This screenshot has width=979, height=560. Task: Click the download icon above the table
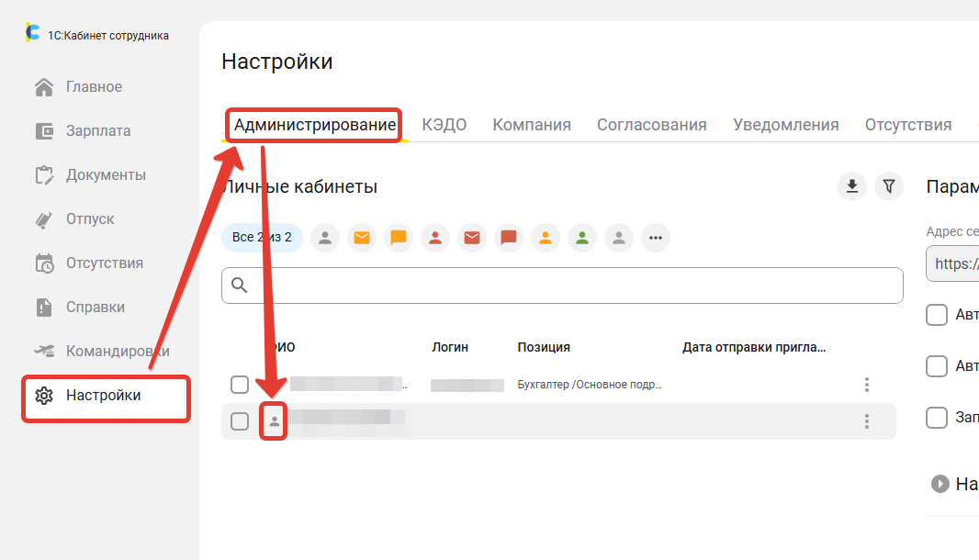coord(852,187)
